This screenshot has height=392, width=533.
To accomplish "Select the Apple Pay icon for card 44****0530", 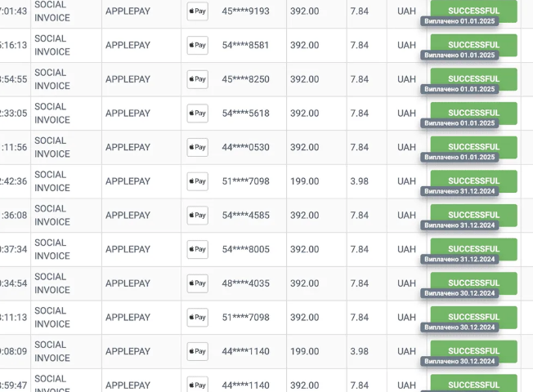I will click(x=197, y=147).
